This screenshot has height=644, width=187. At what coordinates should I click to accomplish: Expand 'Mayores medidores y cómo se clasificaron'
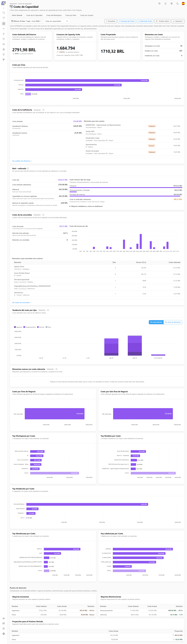click(86, 206)
